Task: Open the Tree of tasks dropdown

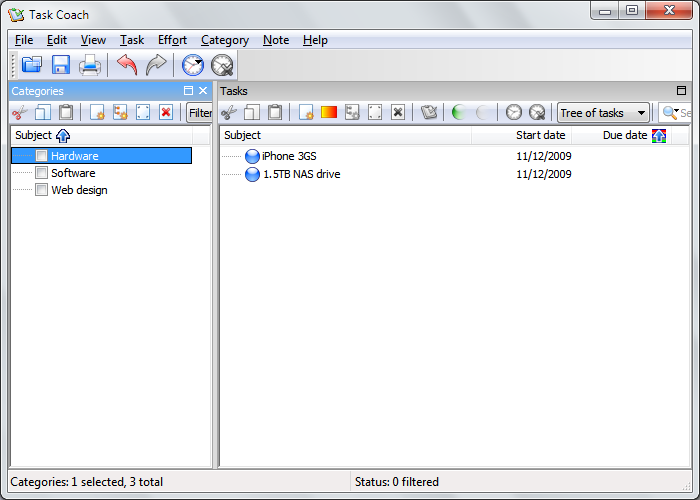Action: (603, 113)
